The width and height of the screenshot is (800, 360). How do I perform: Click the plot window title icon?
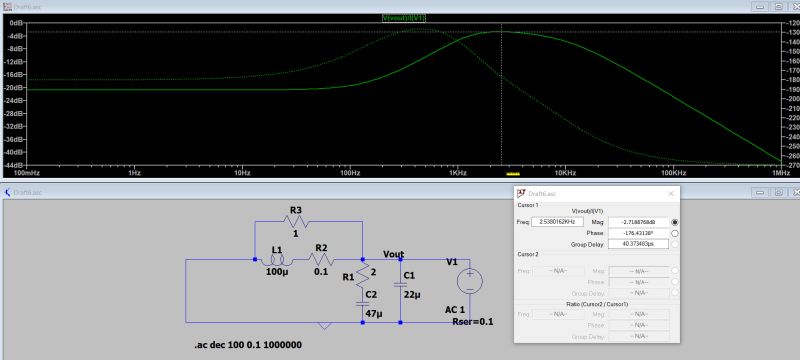point(8,6)
